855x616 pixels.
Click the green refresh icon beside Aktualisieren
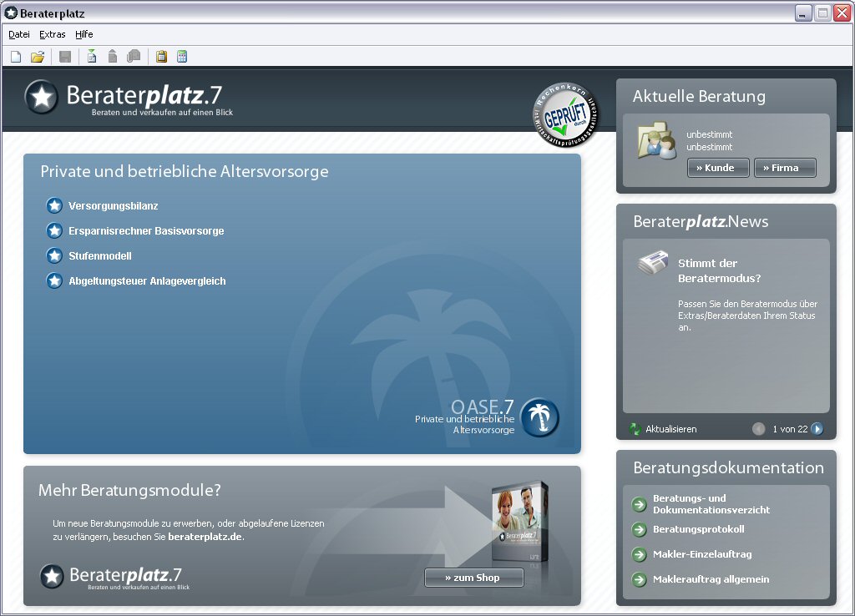pyautogui.click(x=635, y=429)
